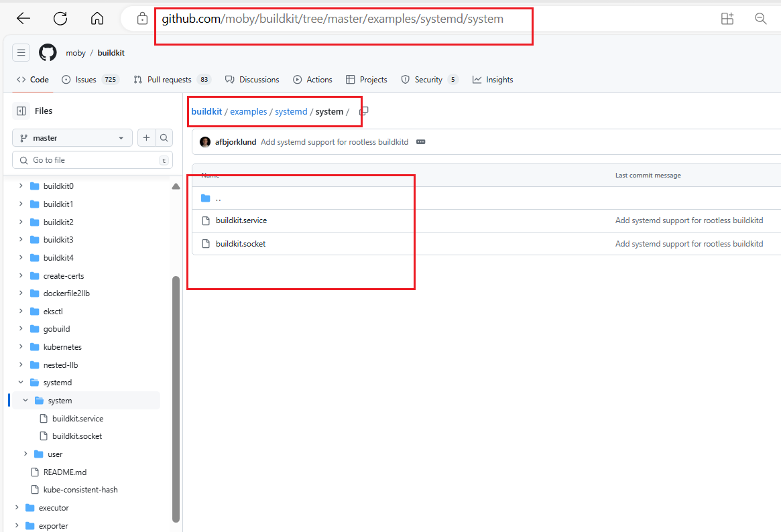Go to the GitHub homepage via the Octocat logo

[48, 52]
